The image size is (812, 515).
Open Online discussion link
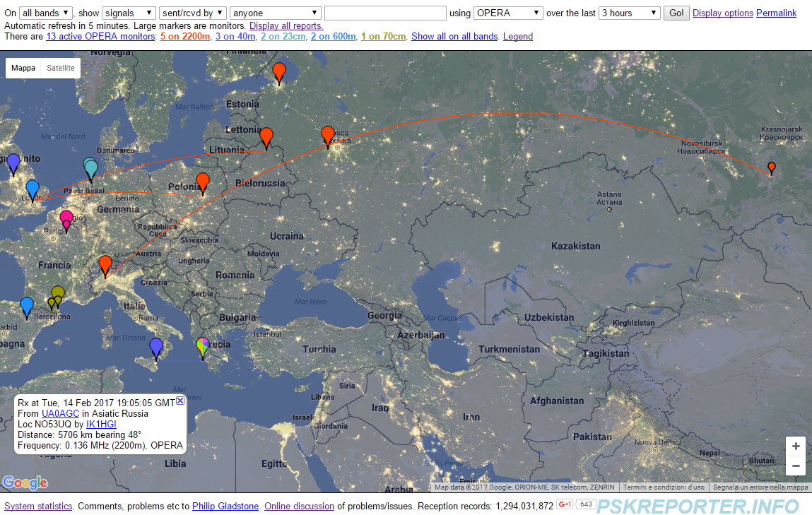coord(300,507)
